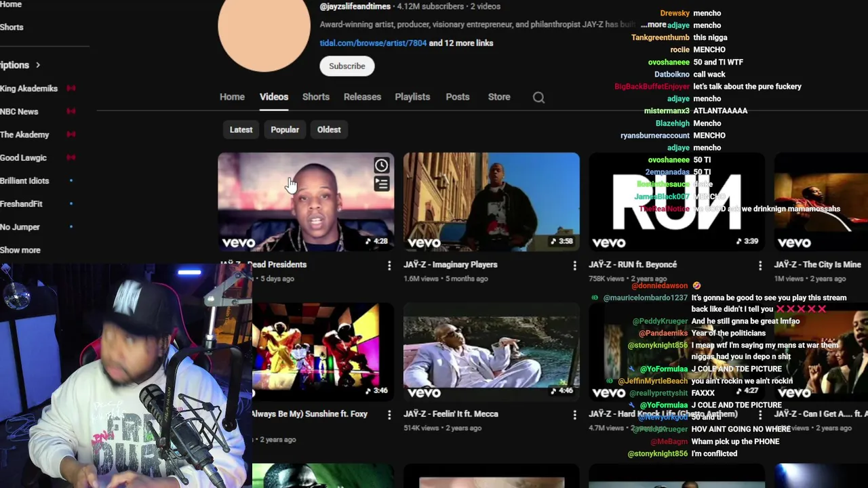Screen dimensions: 868x488
Task: Open The Akademy subscription channel
Action: (x=24, y=134)
